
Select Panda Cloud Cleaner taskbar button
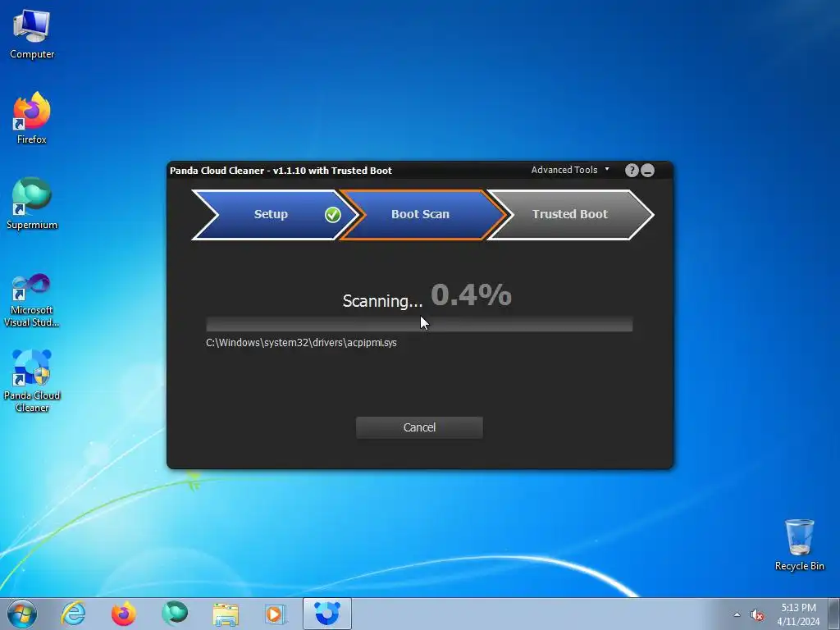[326, 614]
